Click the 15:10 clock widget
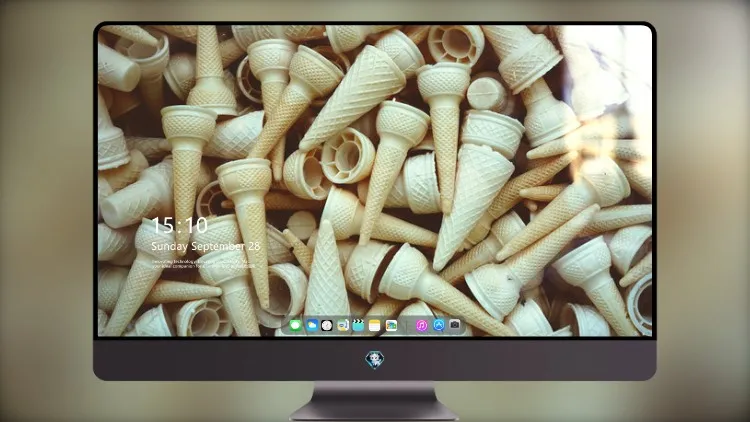The width and height of the screenshot is (750, 422). point(179,225)
